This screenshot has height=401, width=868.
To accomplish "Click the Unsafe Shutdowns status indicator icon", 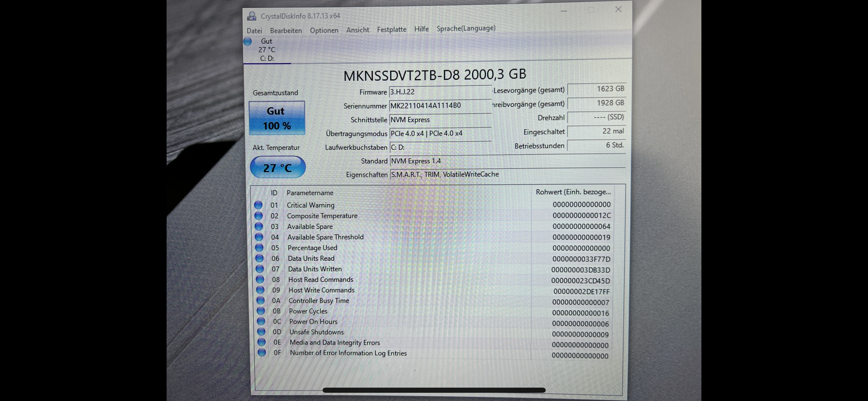I will pyautogui.click(x=261, y=332).
